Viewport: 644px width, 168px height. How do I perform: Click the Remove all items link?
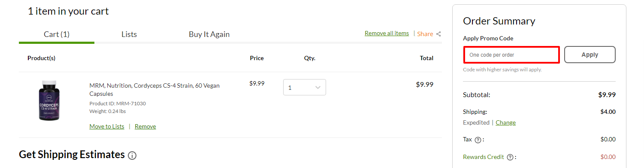tap(387, 33)
